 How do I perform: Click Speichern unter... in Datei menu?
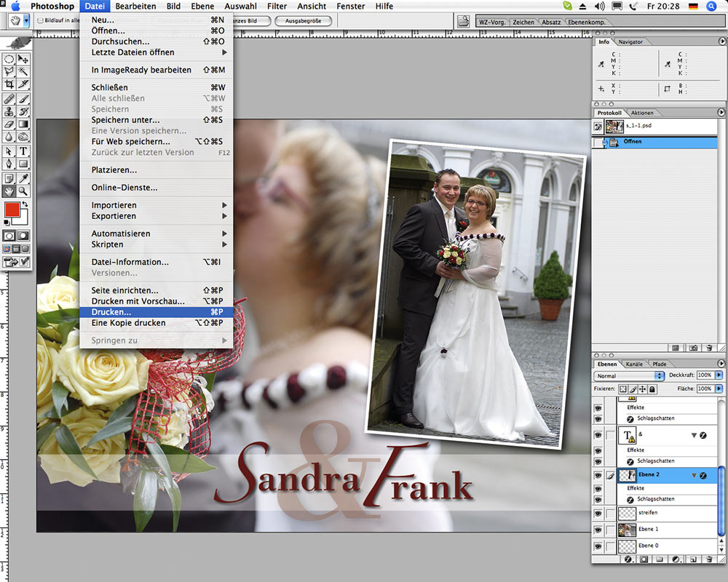point(125,120)
